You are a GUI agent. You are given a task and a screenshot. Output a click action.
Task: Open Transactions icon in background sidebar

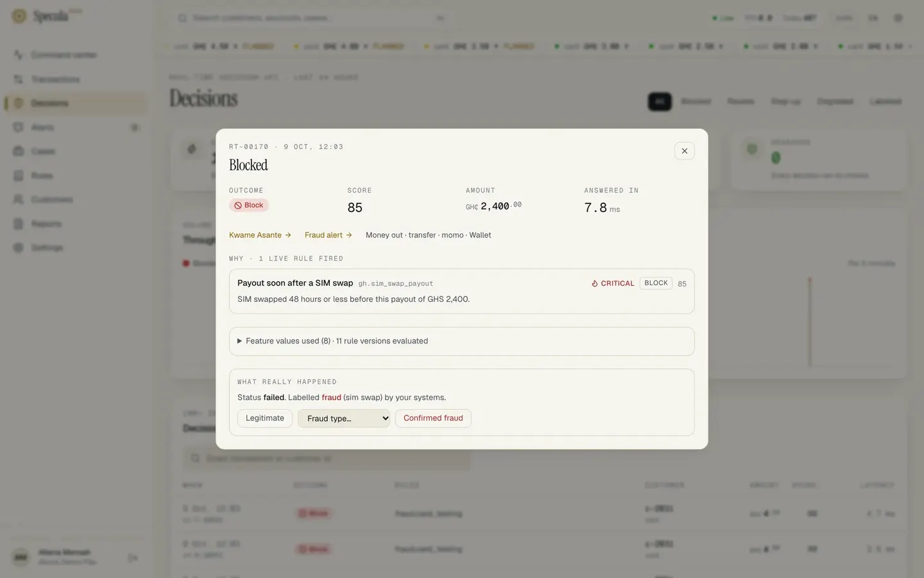pos(18,79)
